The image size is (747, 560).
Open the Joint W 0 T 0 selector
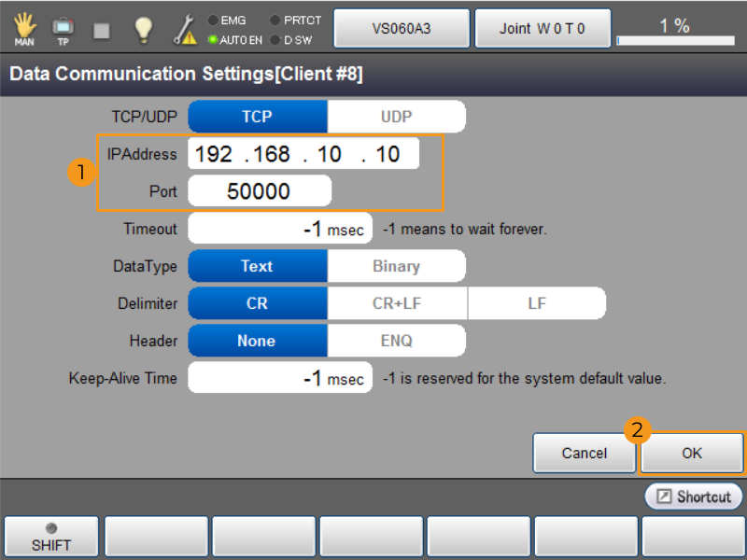(543, 28)
